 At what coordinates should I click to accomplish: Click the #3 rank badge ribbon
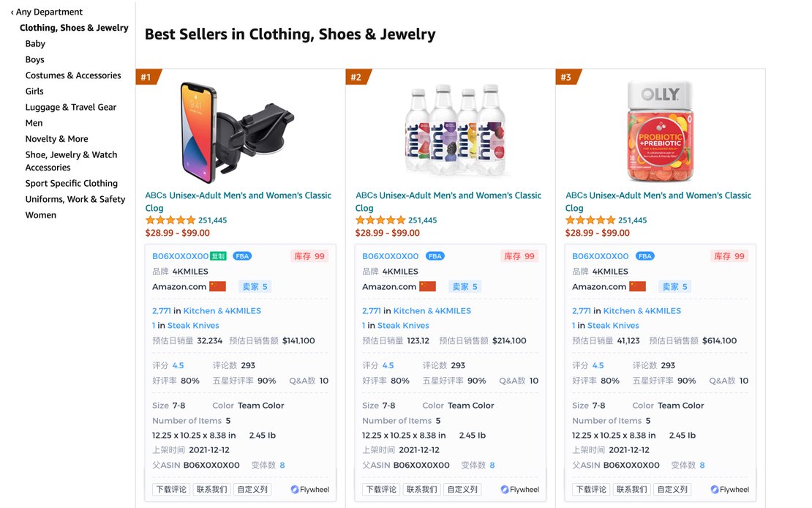[566, 75]
